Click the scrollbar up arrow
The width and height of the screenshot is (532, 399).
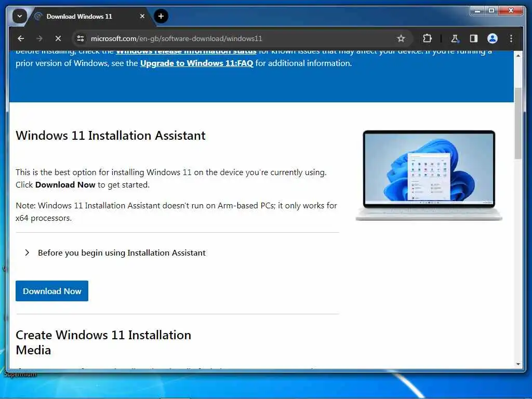tap(518, 55)
